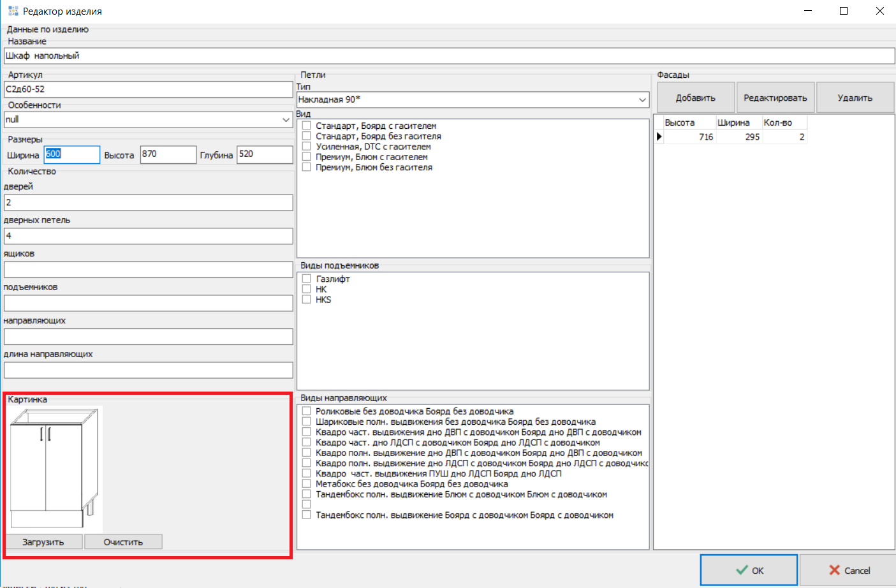This screenshot has height=588, width=896.
Task: Focus the Высота size field
Action: (x=168, y=154)
